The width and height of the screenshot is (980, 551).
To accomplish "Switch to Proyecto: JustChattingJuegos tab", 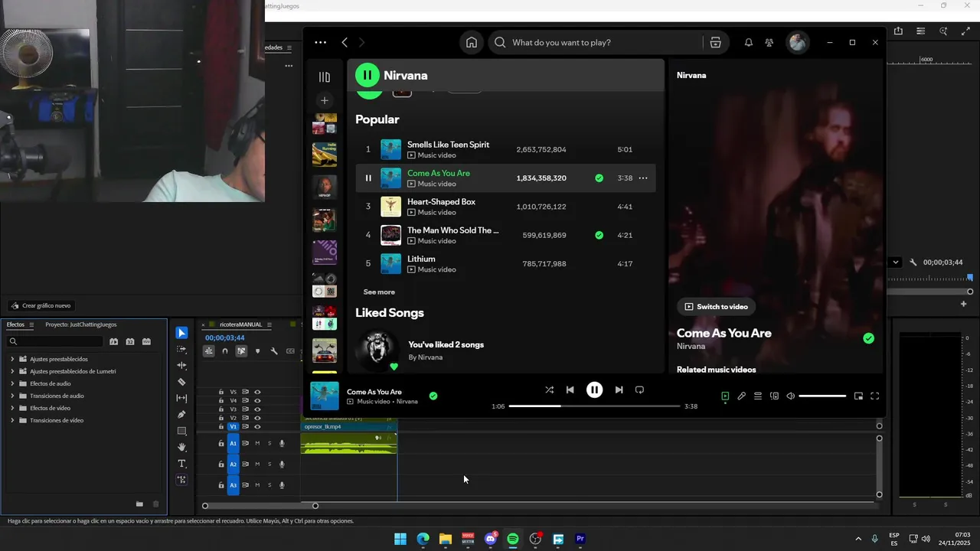I will (81, 324).
